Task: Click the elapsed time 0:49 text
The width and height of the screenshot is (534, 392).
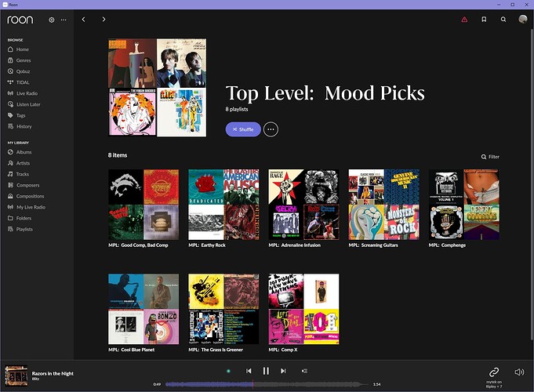Action: click(x=157, y=384)
